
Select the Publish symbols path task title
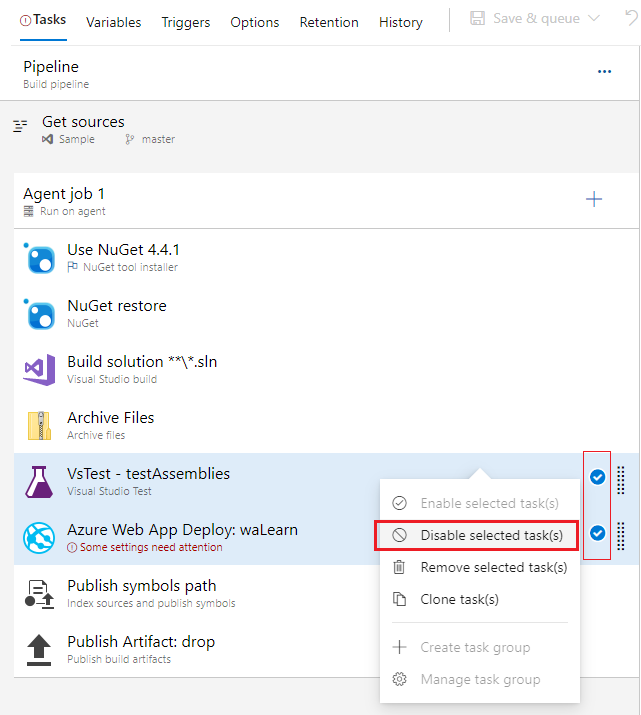pos(142,585)
